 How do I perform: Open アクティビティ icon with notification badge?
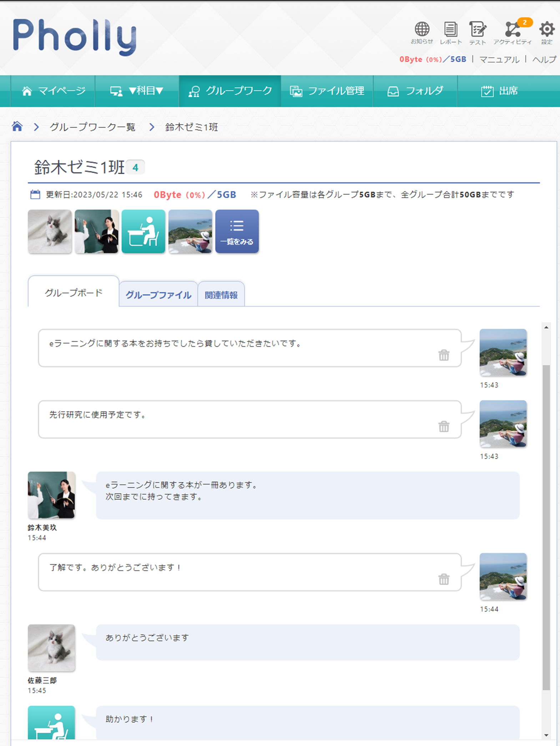[x=513, y=32]
